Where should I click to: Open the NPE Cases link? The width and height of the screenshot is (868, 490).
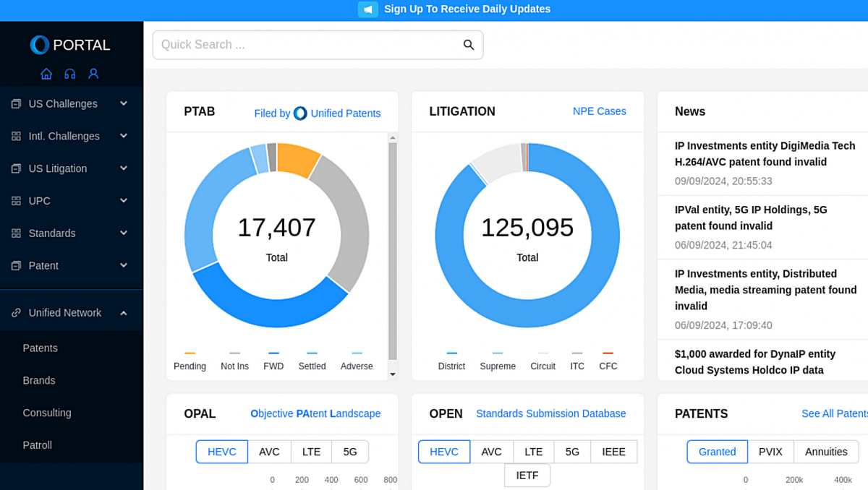point(600,111)
